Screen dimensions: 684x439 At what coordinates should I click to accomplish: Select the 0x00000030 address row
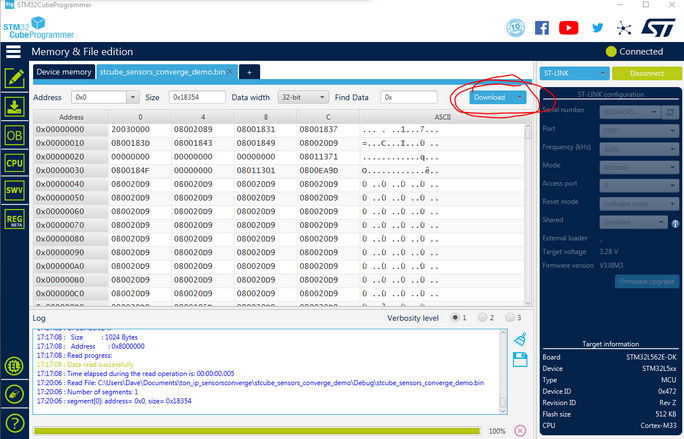click(279, 171)
